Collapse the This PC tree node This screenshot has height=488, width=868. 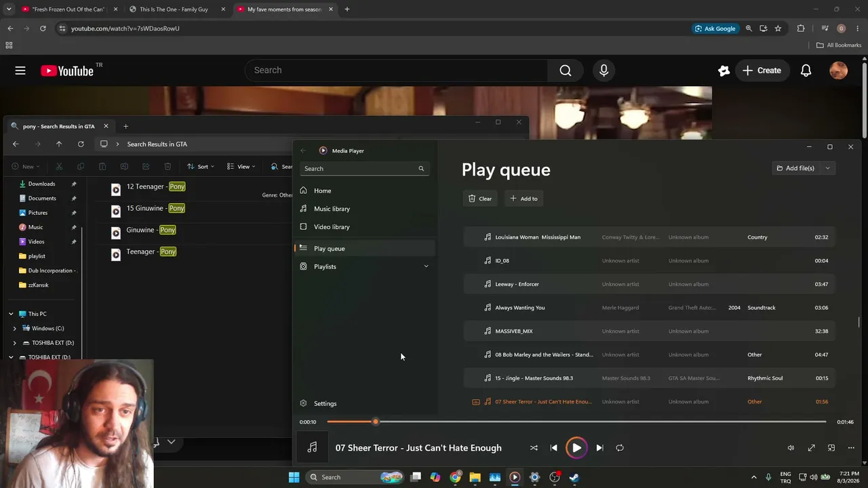coord(11,314)
